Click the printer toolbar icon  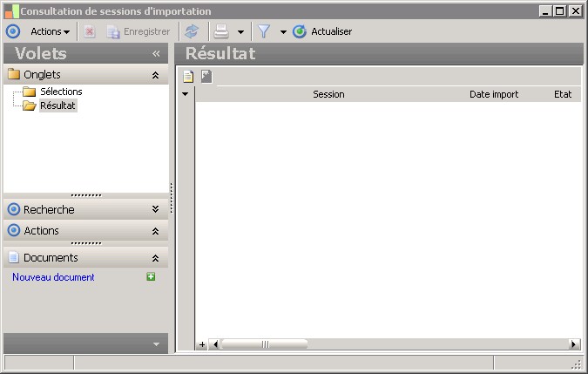tap(221, 31)
